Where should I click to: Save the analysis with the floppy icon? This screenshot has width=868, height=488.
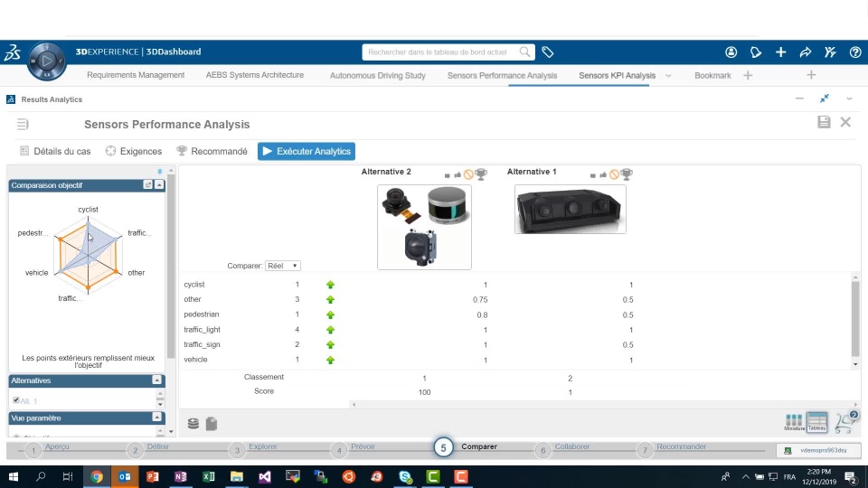[x=824, y=122]
